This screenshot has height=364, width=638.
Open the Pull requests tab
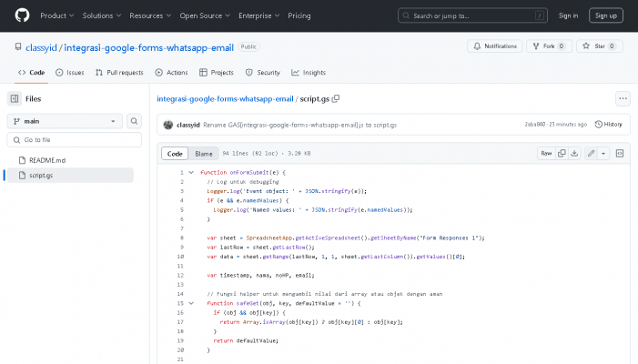coord(118,73)
